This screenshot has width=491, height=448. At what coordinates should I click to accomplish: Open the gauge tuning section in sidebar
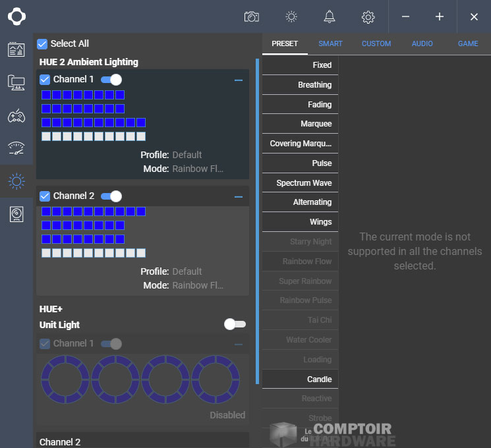pyautogui.click(x=16, y=148)
